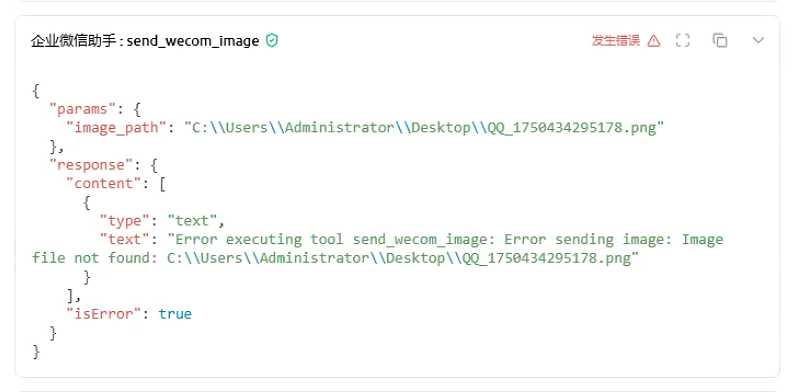Collapse the send_wecom_image result panel

click(x=758, y=41)
